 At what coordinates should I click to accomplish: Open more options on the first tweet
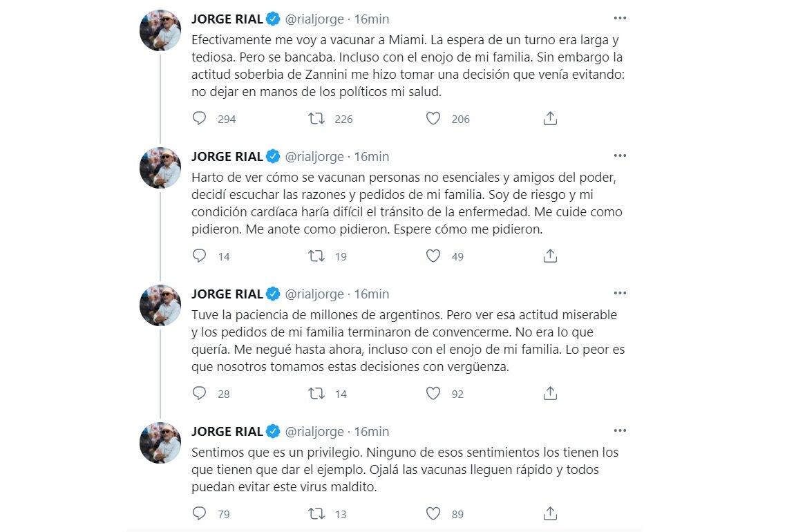click(620, 19)
